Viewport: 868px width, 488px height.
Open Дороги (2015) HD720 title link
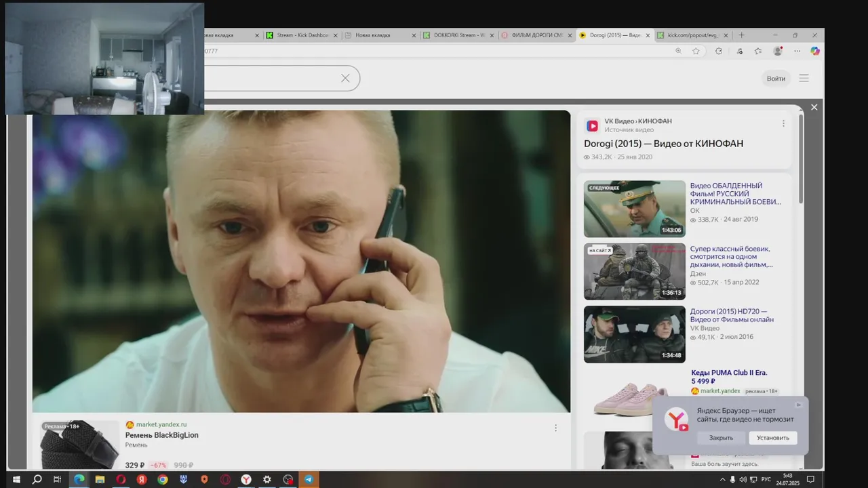pyautogui.click(x=732, y=315)
